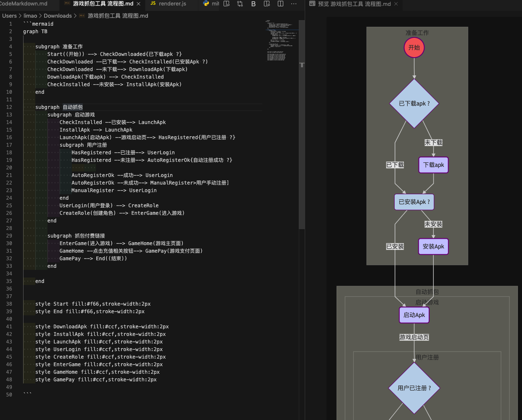Click the 启动Apk node in flowchart

point(414,315)
